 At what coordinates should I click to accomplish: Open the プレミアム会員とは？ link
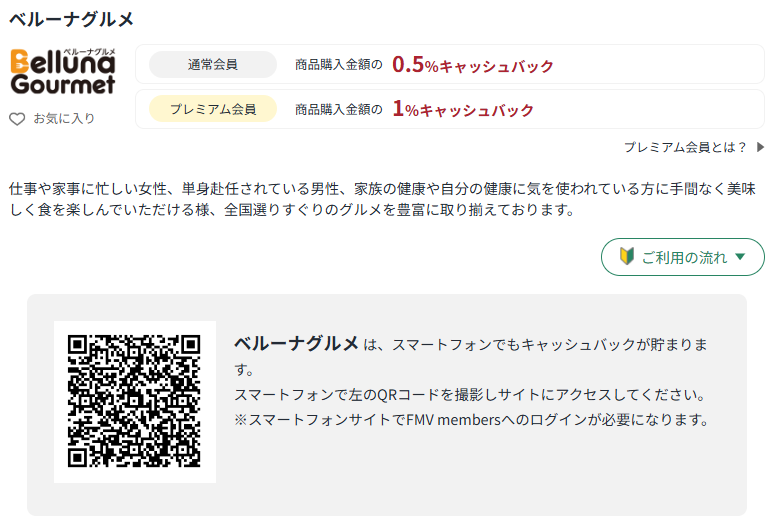[x=685, y=147]
